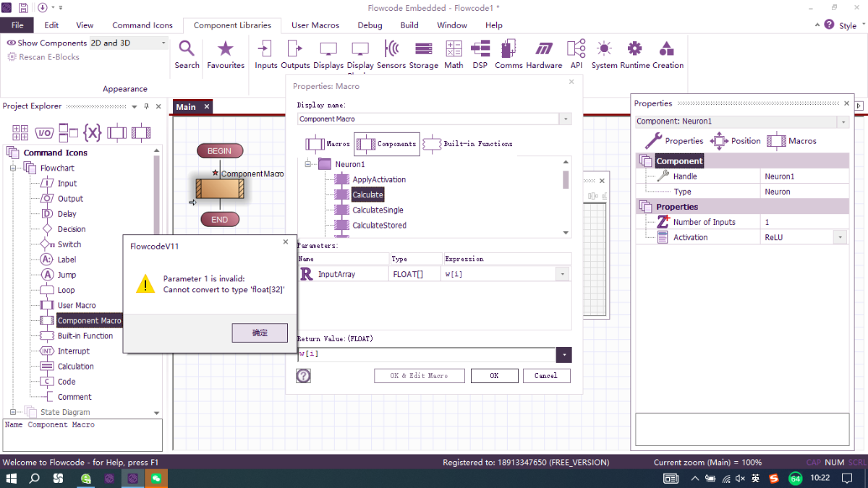Viewport: 868px width, 488px height.
Task: Select the Decision command icon
Action: (72, 229)
